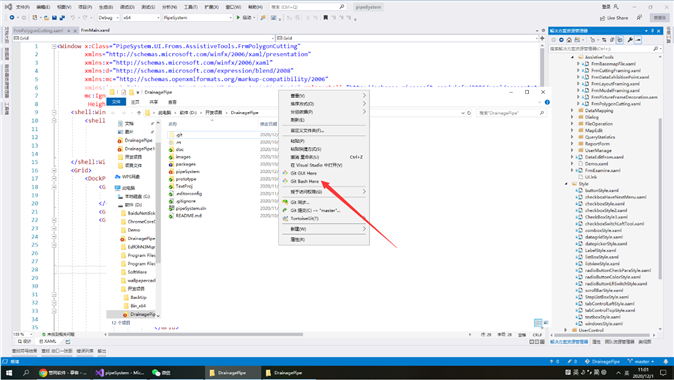Select the images folder in Explorer
The width and height of the screenshot is (674, 380).
tap(183, 157)
